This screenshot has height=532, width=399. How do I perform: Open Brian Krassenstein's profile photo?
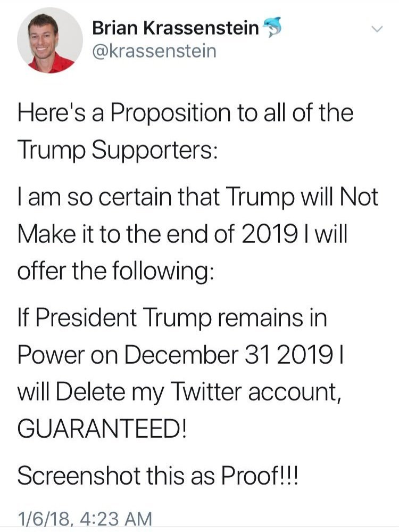click(x=50, y=40)
